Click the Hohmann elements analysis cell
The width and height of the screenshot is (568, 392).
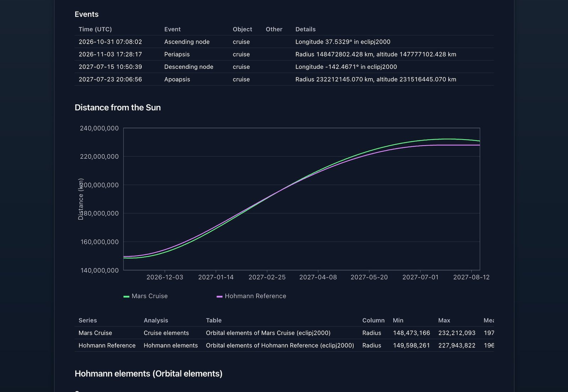click(x=171, y=345)
